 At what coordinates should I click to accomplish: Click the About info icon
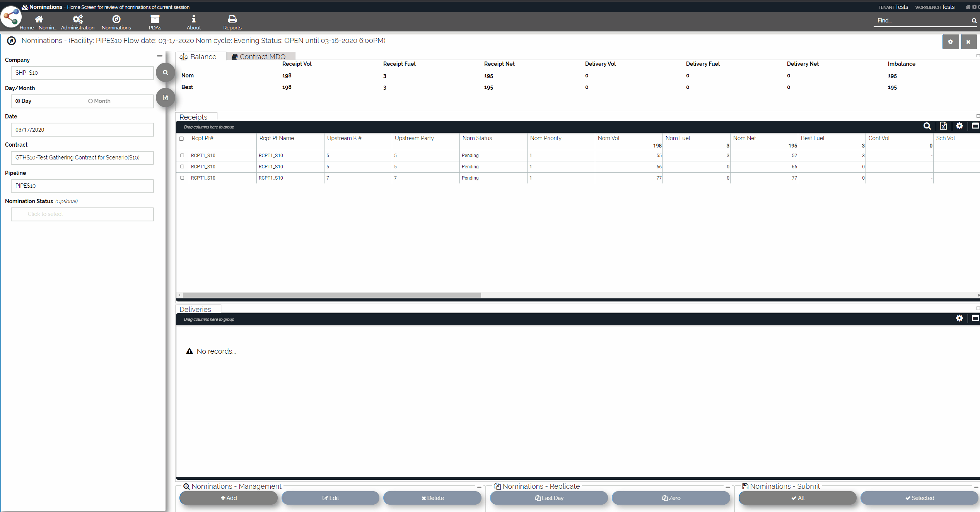tap(193, 19)
